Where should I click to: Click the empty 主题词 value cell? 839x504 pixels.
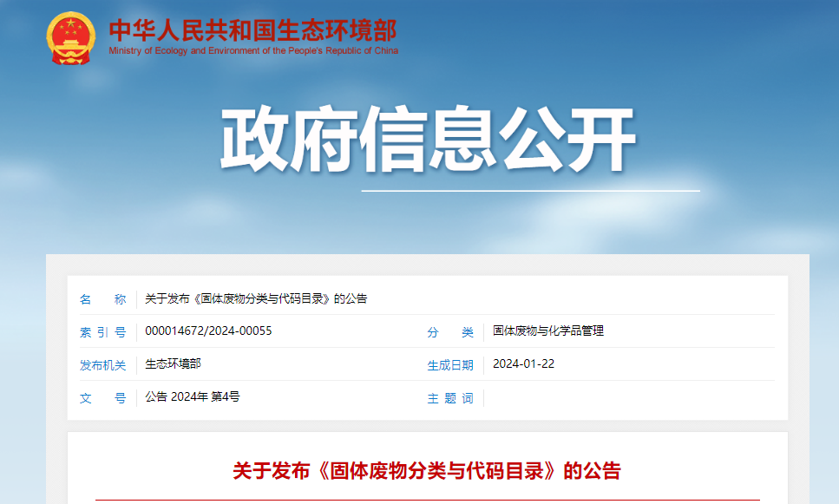click(x=607, y=398)
